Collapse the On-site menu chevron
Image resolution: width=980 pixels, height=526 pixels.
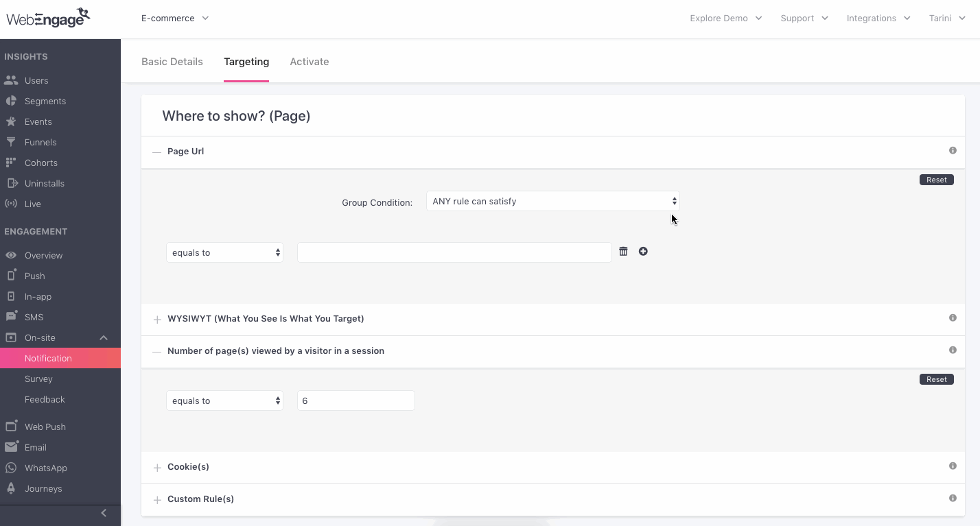click(104, 337)
